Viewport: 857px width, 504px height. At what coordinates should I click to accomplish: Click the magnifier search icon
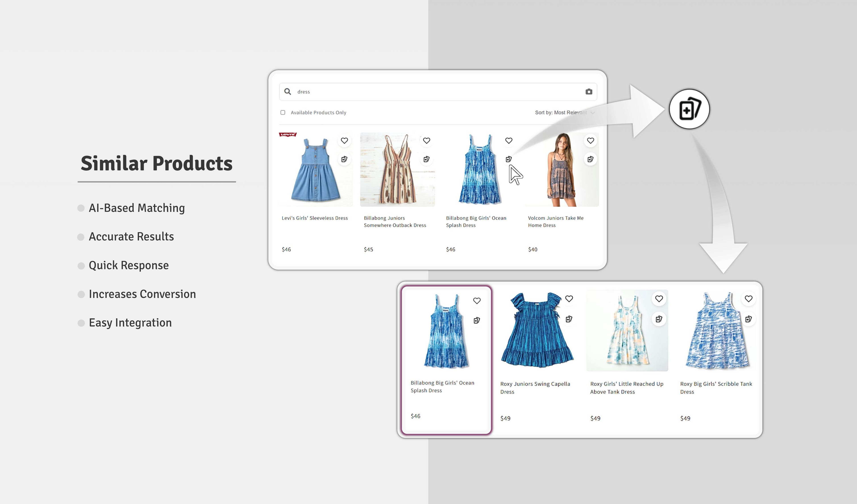pos(288,92)
